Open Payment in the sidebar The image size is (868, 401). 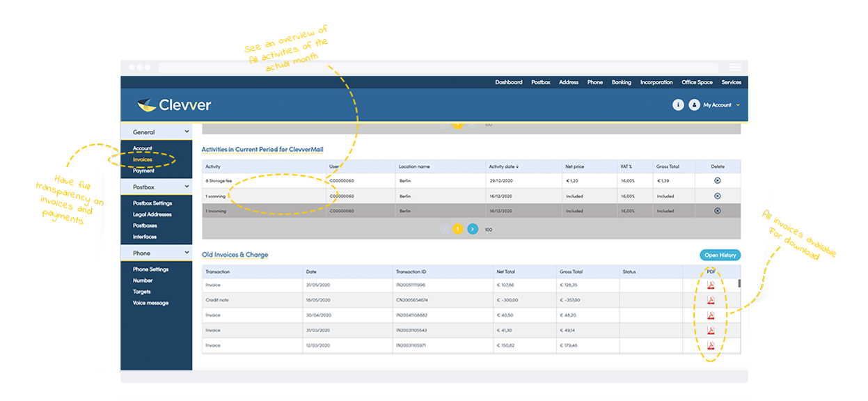(x=143, y=171)
